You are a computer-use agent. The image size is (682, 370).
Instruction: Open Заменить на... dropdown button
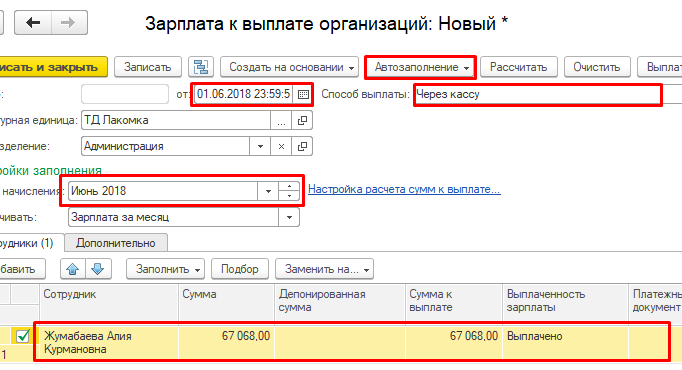324,269
